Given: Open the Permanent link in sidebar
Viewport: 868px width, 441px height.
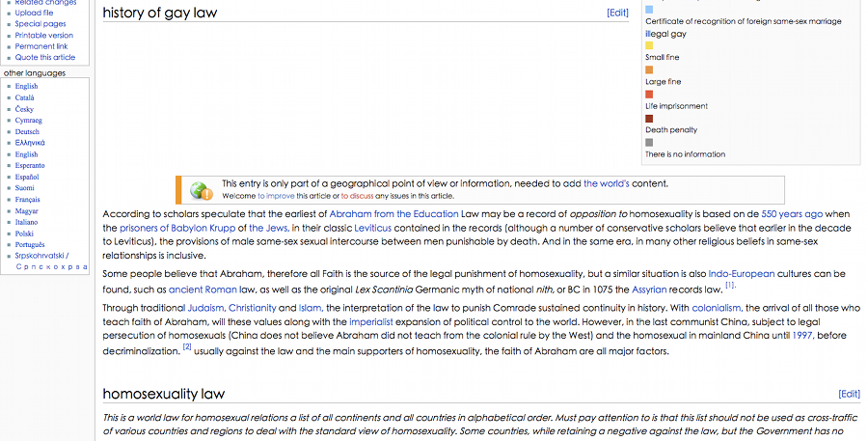Looking at the screenshot, I should tap(41, 46).
